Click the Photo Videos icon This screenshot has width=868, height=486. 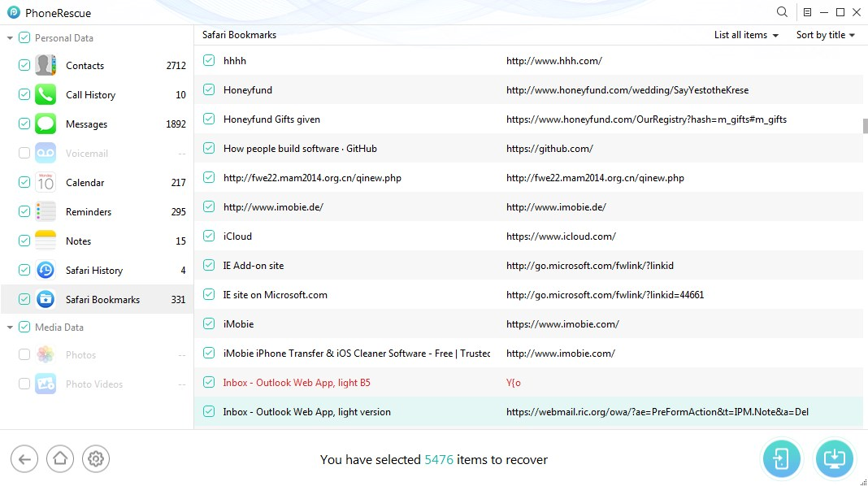pos(46,384)
